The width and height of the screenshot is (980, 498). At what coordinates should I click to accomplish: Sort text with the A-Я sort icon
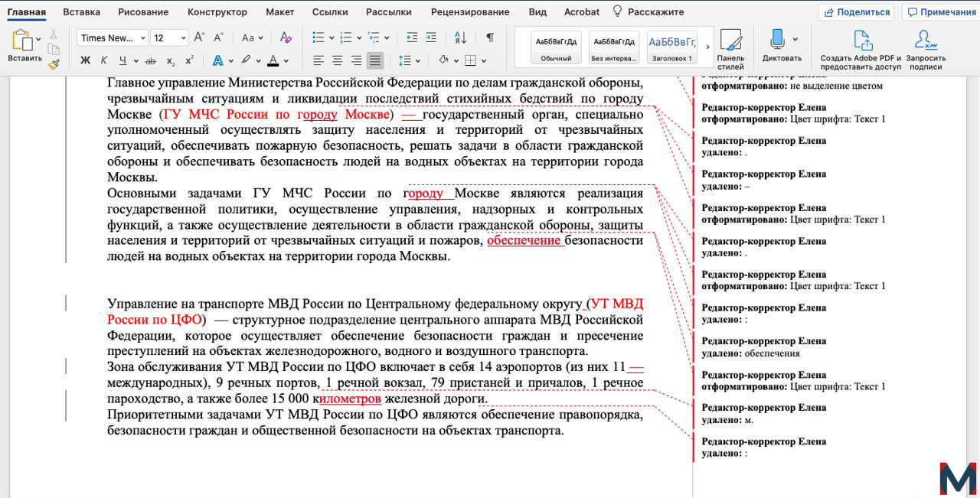pos(460,37)
